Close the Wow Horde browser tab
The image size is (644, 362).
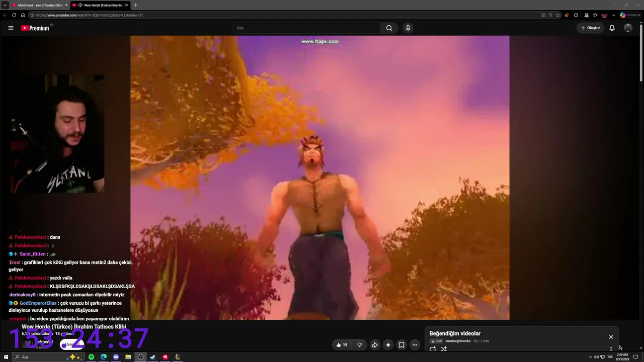[126, 5]
